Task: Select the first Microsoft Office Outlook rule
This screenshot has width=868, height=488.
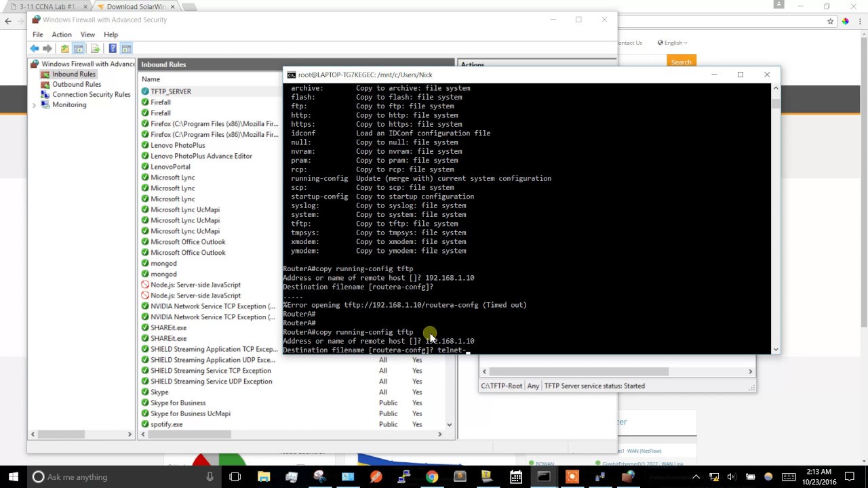Action: (x=188, y=242)
